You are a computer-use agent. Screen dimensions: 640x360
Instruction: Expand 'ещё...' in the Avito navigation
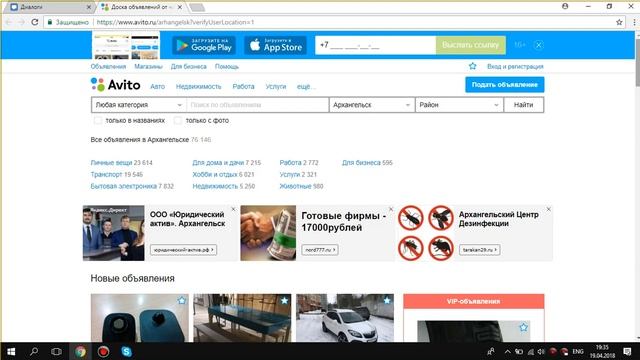tap(306, 87)
